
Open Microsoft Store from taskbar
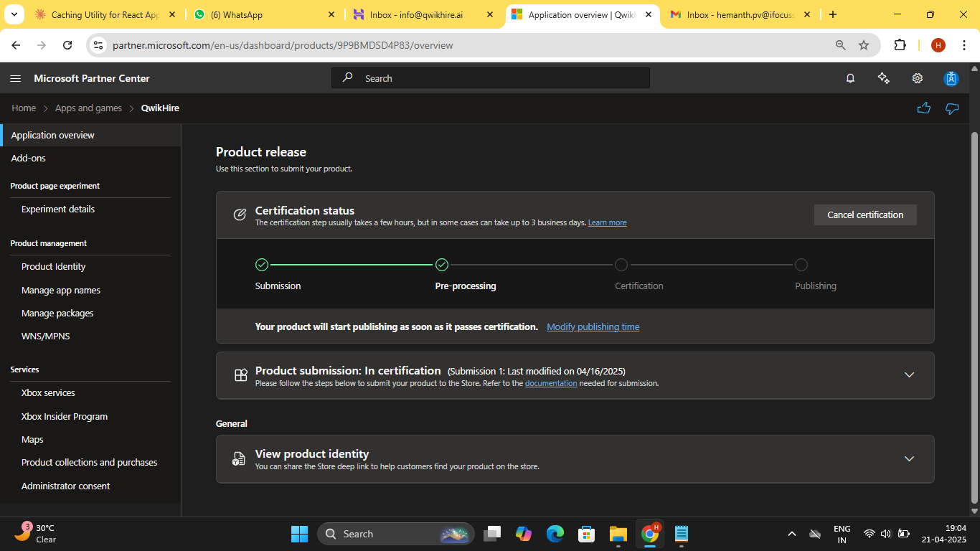[587, 534]
